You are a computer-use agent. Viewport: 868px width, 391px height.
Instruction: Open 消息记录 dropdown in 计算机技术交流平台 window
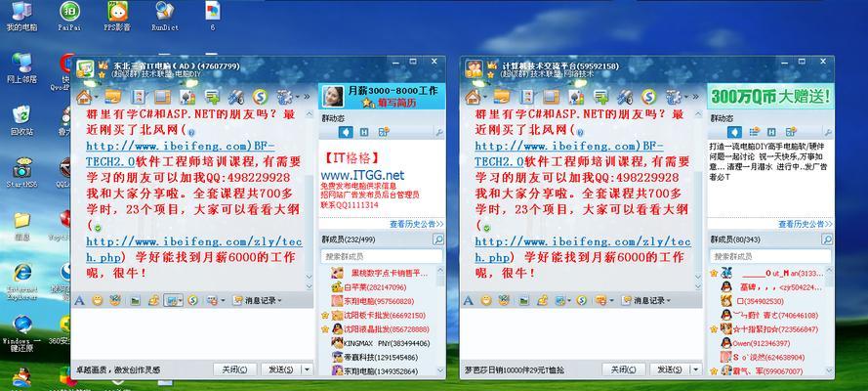pyautogui.click(x=646, y=301)
